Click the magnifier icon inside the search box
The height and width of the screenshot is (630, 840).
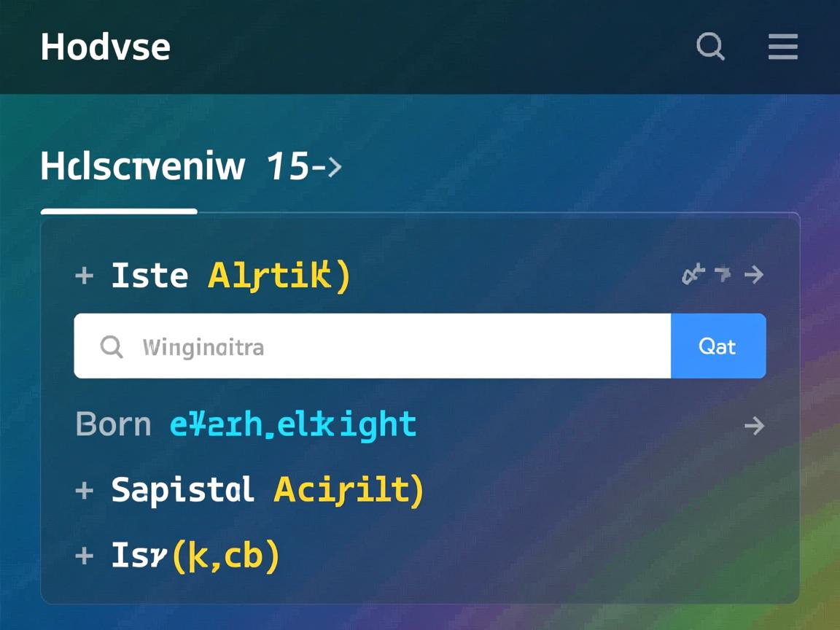(x=112, y=346)
